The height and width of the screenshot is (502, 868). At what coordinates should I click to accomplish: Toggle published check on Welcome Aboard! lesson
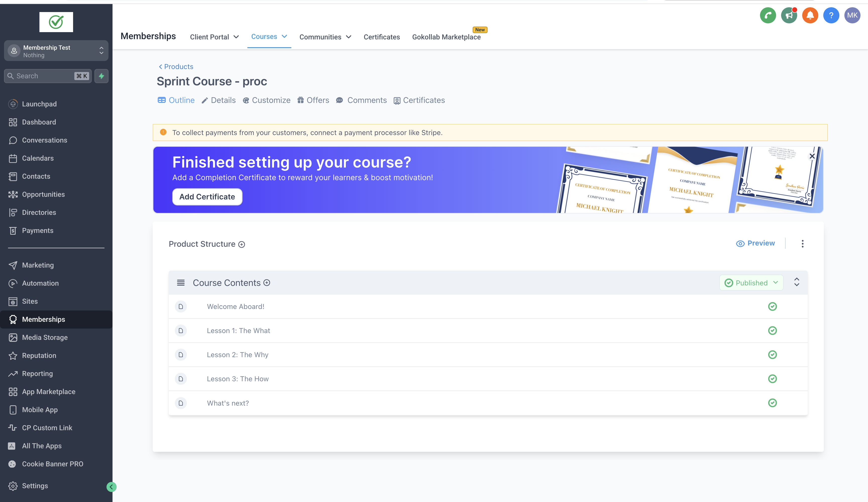tap(772, 306)
